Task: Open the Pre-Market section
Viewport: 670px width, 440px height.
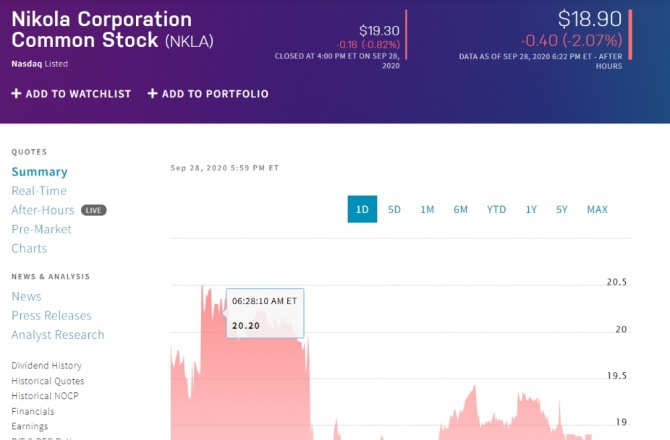Action: pyautogui.click(x=41, y=229)
